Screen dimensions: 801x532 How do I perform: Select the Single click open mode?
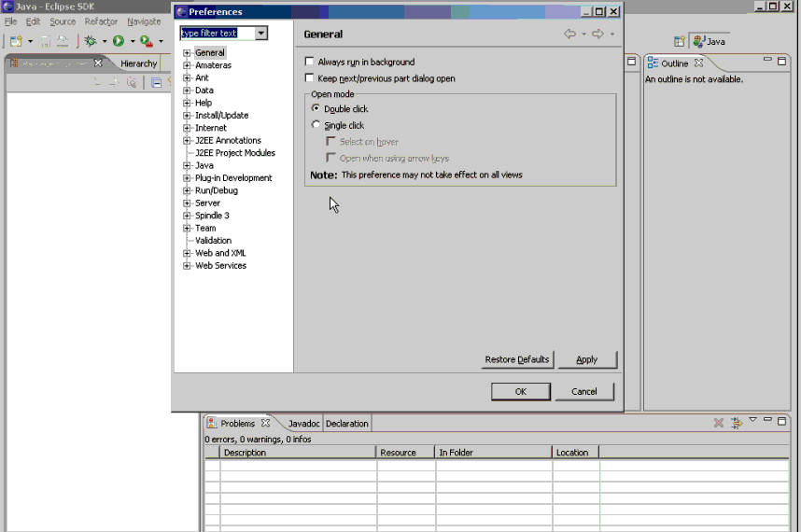click(x=316, y=124)
